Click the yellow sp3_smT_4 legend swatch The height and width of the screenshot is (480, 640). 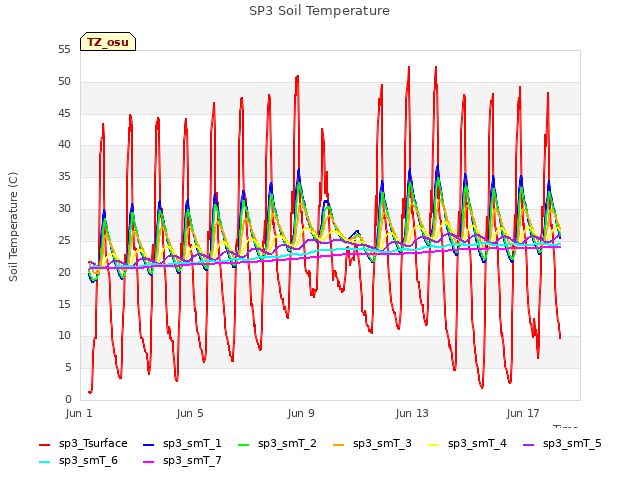434,444
